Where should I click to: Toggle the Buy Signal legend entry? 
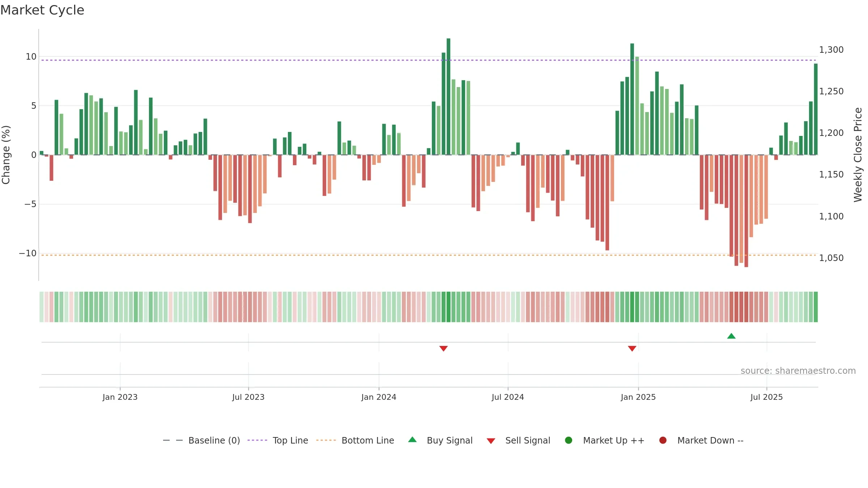pos(440,440)
